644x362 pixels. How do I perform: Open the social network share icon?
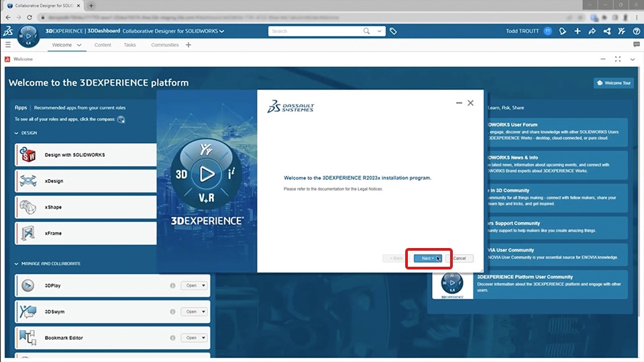coord(606,32)
